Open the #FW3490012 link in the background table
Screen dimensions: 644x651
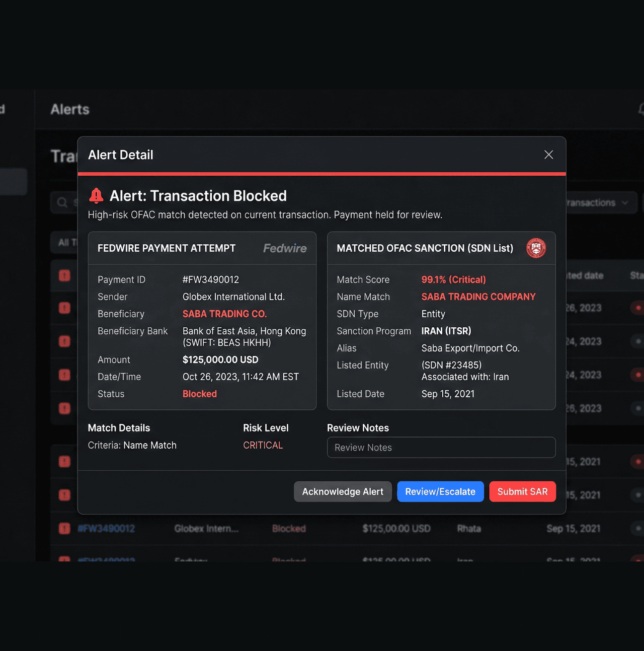click(x=106, y=529)
